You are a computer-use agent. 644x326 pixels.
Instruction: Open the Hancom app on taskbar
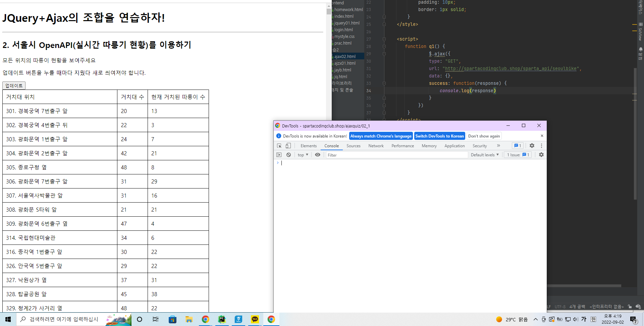[238, 319]
